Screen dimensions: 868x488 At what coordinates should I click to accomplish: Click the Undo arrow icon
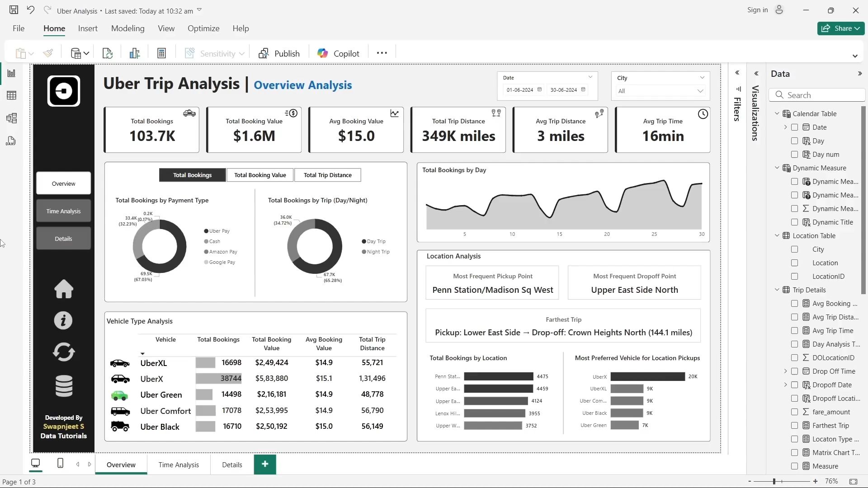click(x=31, y=10)
